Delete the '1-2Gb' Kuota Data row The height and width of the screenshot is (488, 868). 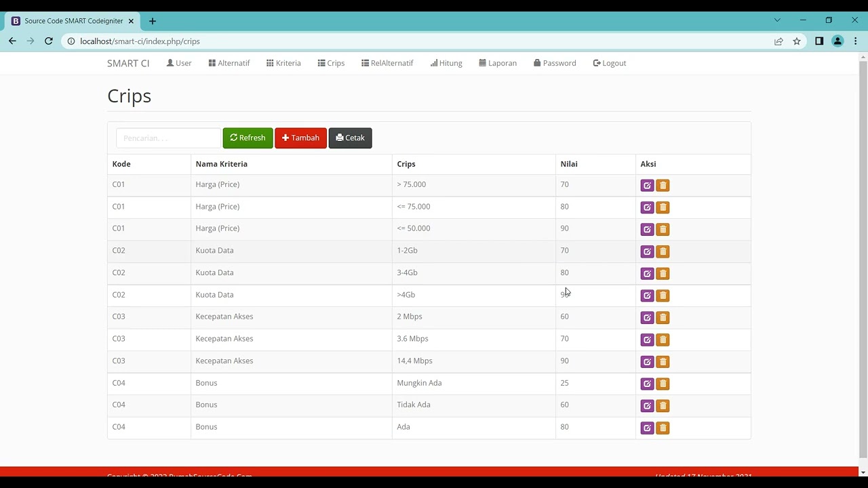tap(663, 251)
